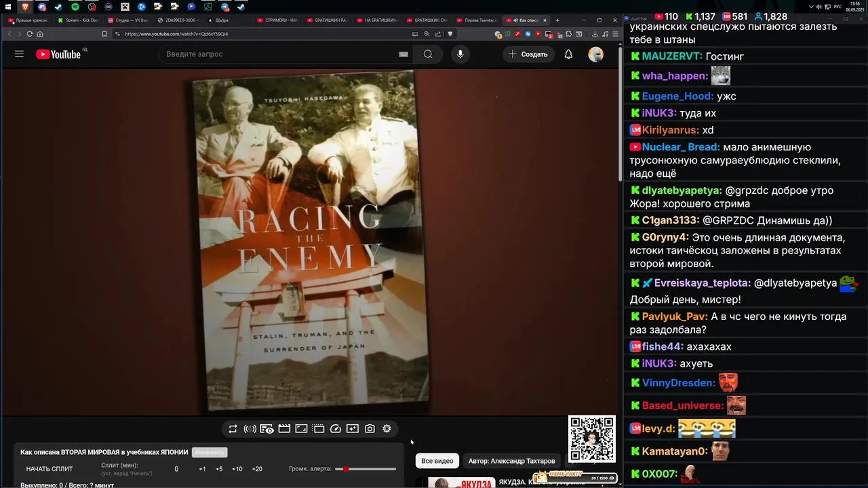The width and height of the screenshot is (868, 488).
Task: Click НАЧАТЬ СПЛИТ button
Action: [x=50, y=469]
